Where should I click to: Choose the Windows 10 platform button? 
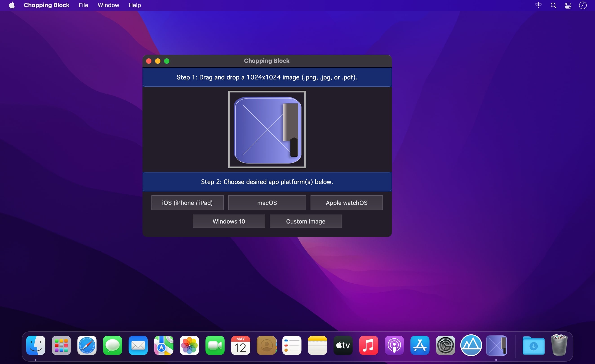(x=229, y=221)
